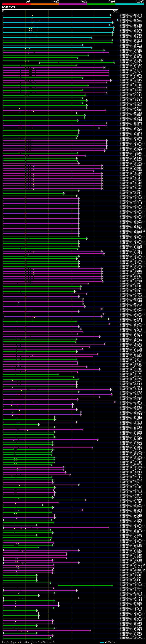146x644 pixels.
Task: Select hit UniRef100_B2ALZ5
Action: click(x=131, y=306)
